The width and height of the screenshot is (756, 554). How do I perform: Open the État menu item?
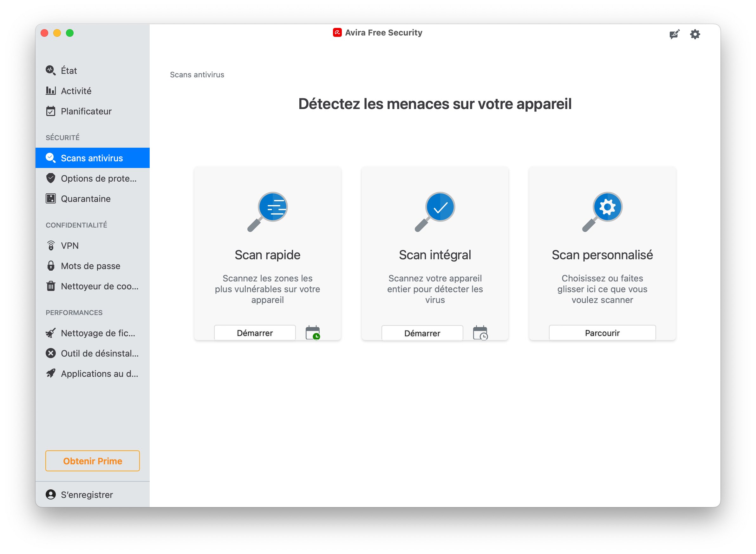[x=93, y=70]
